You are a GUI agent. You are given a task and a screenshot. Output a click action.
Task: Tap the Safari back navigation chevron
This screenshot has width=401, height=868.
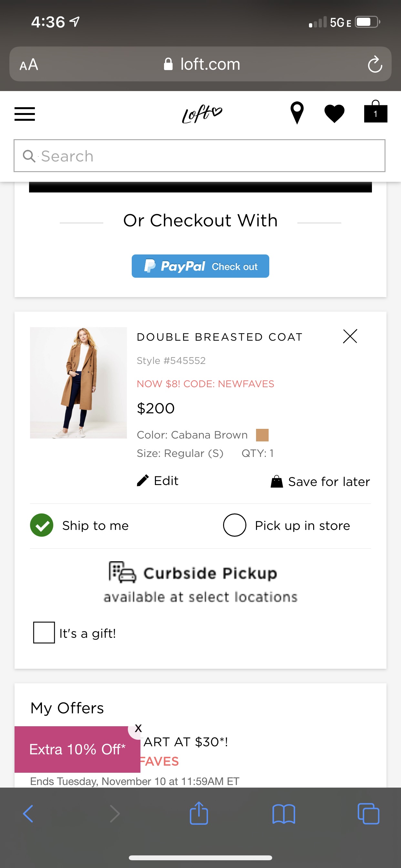(x=28, y=814)
